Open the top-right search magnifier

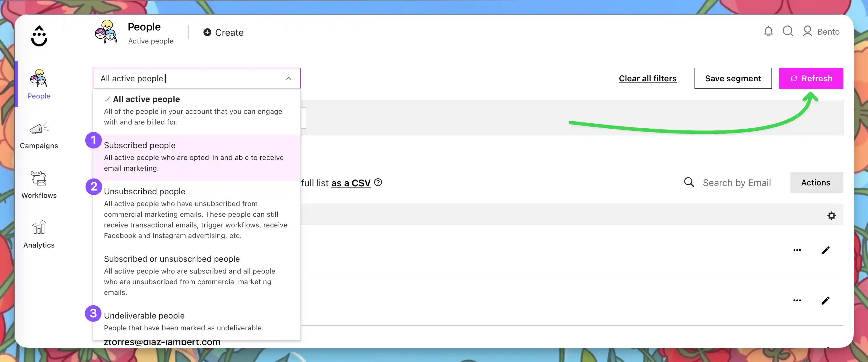788,31
